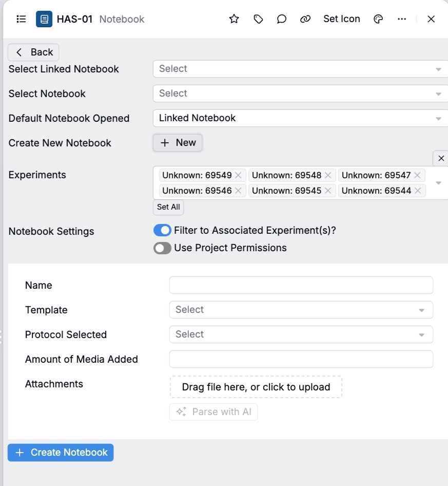Expand Select Linked Notebook dropdown
The image size is (448, 486).
tap(300, 69)
